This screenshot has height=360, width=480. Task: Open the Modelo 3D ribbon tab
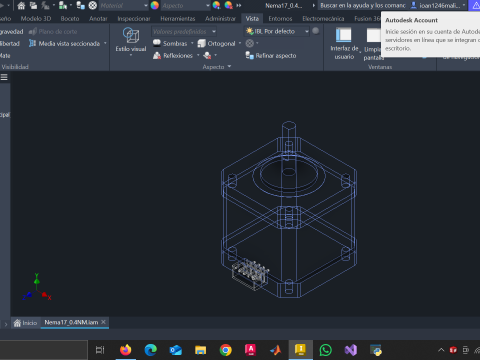tap(36, 19)
